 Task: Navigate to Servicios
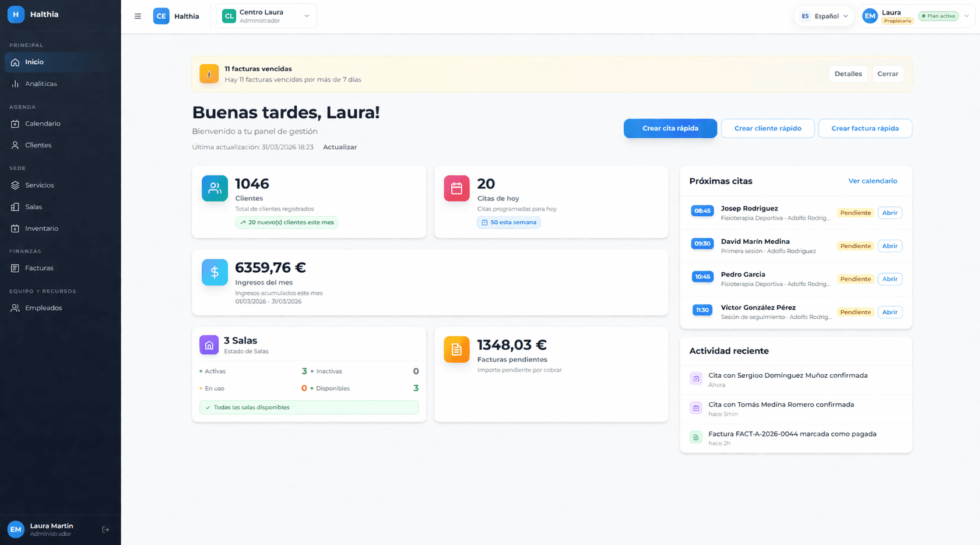tap(40, 185)
